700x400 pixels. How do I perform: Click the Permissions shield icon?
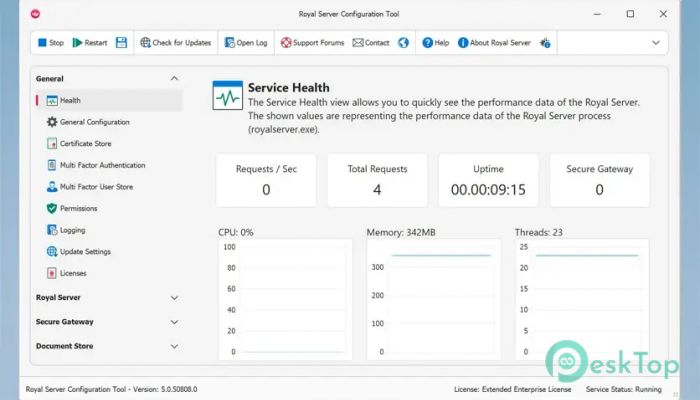click(52, 208)
